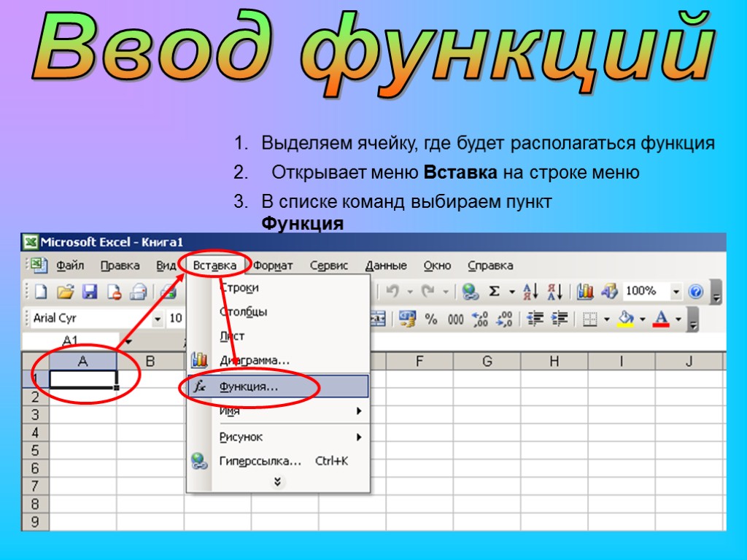Viewport: 747px width, 560px height.
Task: Open the Правка menu
Action: (120, 265)
